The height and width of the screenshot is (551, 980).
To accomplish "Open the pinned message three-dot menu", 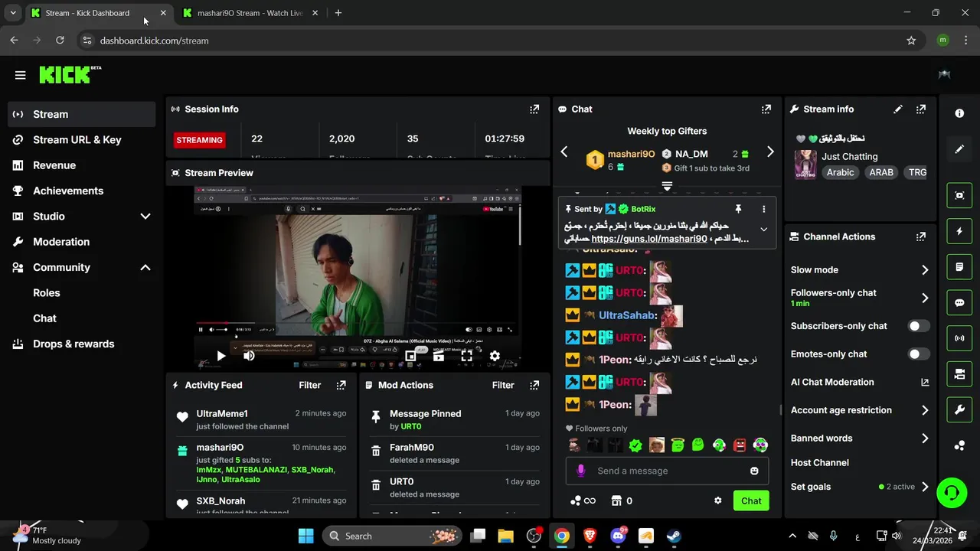I will pos(763,209).
